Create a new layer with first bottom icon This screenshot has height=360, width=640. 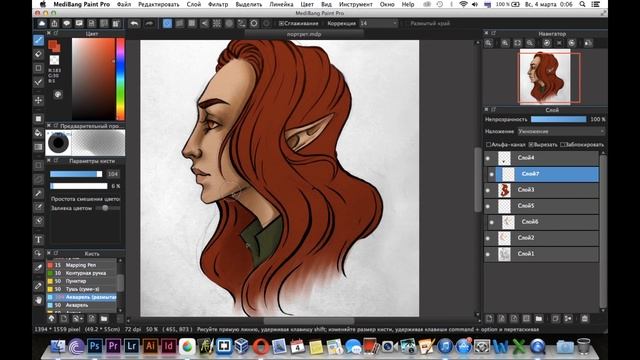click(489, 318)
